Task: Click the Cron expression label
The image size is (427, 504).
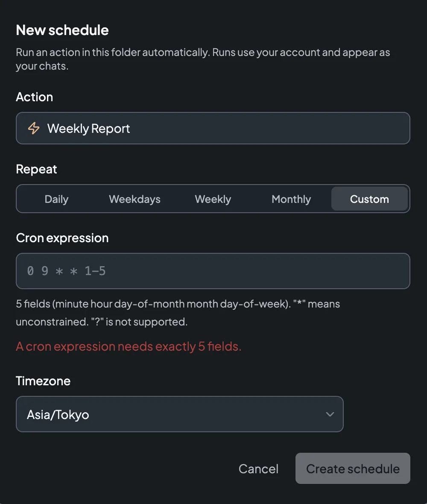Action: (62, 238)
